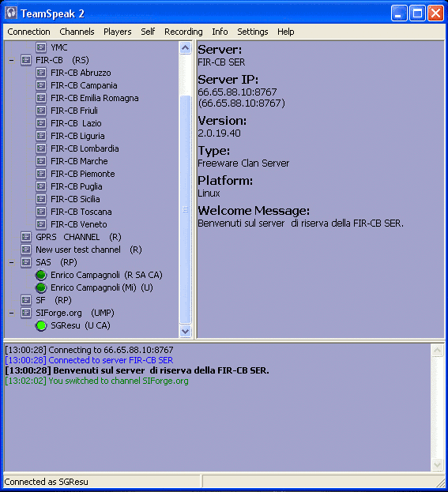Click the FIR-CB (RS) channel icon
Screen dimensions: 448x492
coord(26,60)
